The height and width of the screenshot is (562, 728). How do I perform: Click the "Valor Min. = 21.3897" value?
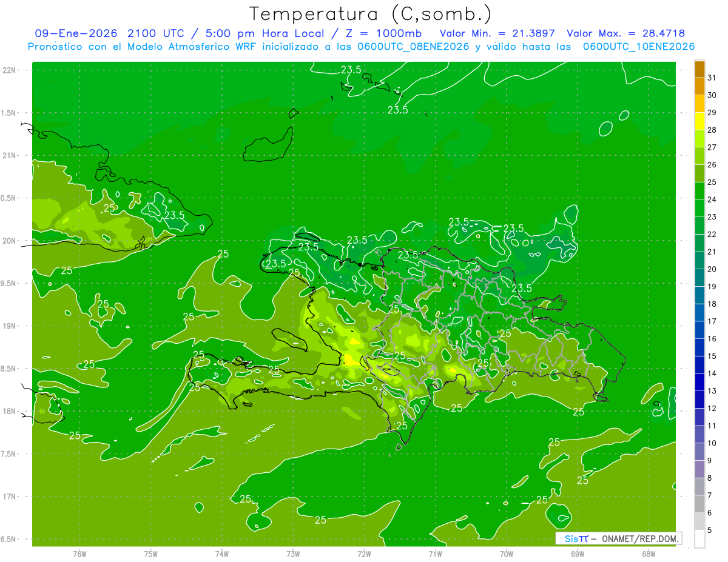pyautogui.click(x=497, y=33)
